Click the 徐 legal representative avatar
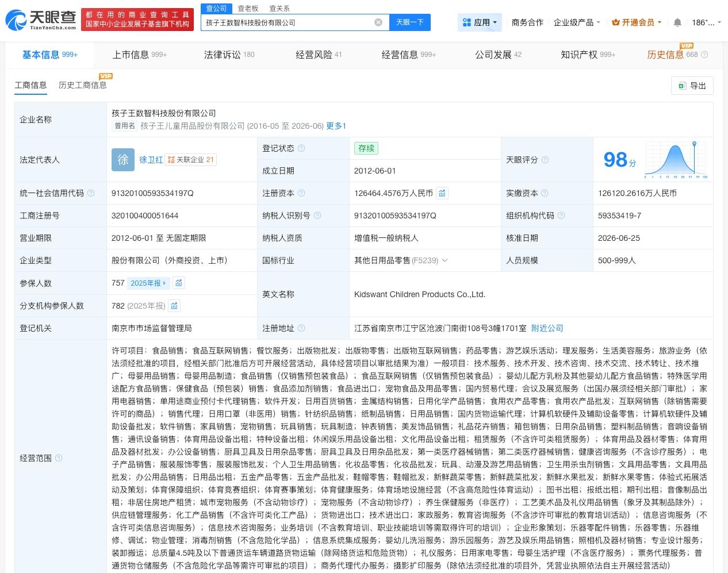Screen dimensions: 728x573 click(123, 160)
